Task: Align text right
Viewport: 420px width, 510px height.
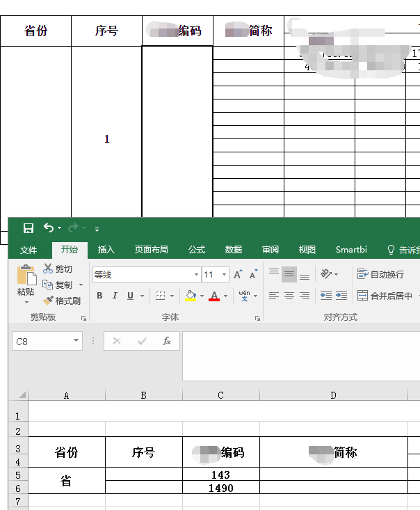Action: [305, 296]
